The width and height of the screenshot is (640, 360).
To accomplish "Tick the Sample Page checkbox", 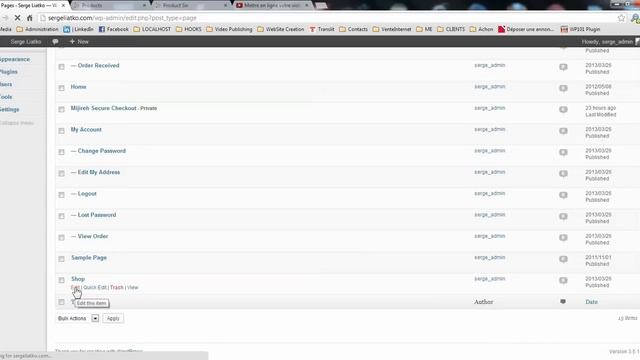I will [61, 259].
